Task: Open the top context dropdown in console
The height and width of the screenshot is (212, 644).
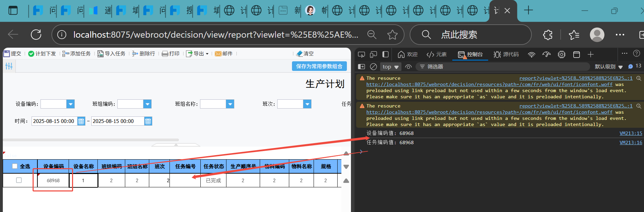Action: [x=390, y=67]
